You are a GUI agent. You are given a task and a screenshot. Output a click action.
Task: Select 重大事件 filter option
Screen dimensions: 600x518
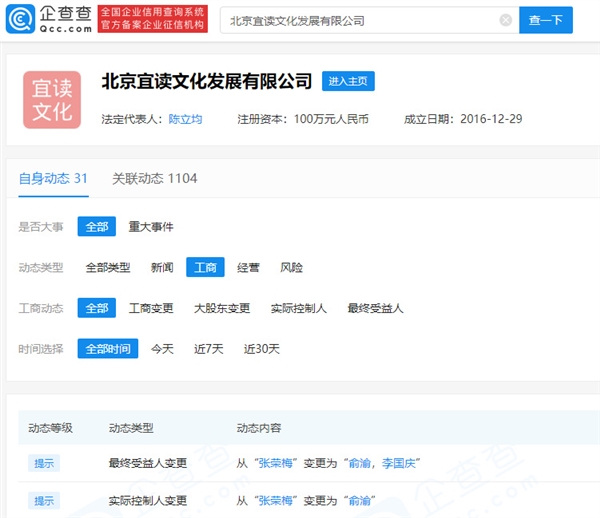click(x=151, y=227)
